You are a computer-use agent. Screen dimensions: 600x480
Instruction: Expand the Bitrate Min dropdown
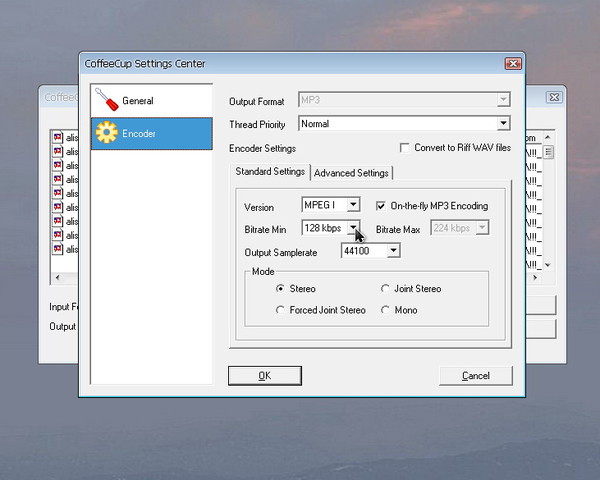(353, 227)
